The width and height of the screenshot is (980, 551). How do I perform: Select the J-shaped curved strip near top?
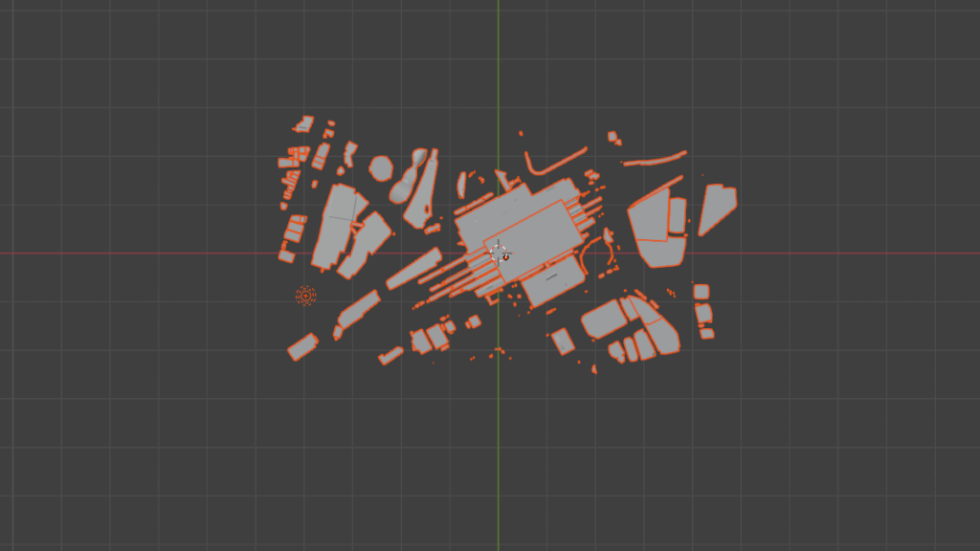(x=553, y=163)
